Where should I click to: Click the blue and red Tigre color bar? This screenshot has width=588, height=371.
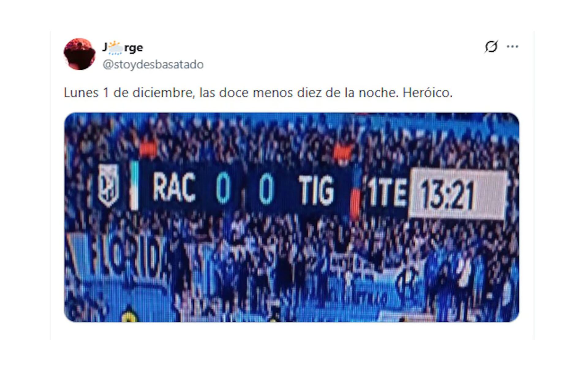tap(355, 195)
